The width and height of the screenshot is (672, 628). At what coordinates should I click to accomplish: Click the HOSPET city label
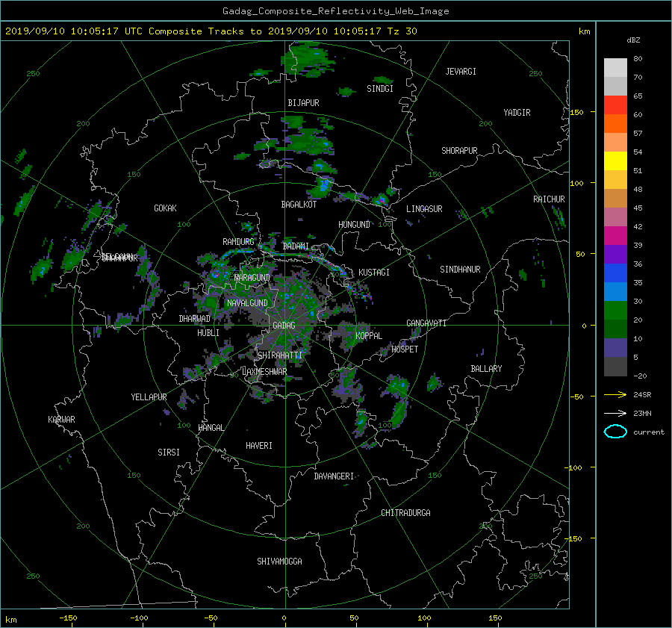point(405,349)
